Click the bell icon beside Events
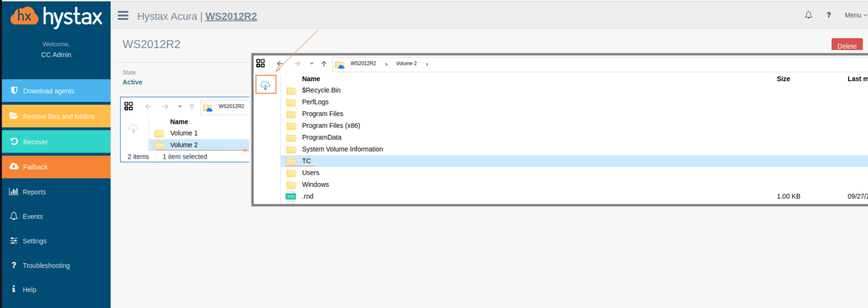The height and width of the screenshot is (308, 868). [14, 216]
